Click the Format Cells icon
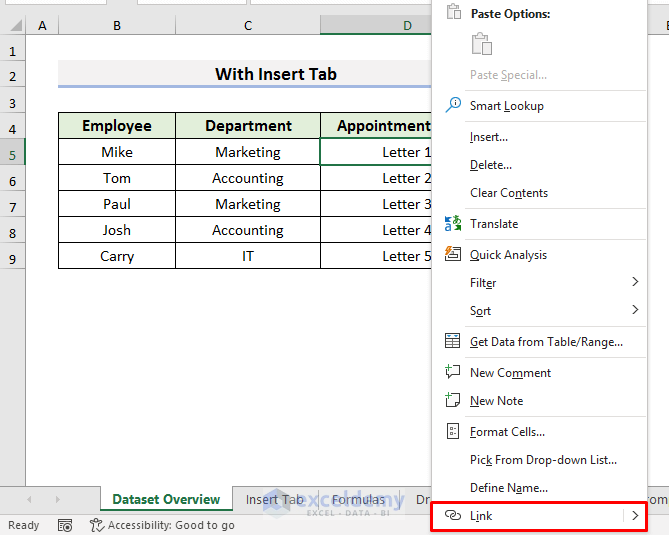Image resolution: width=669 pixels, height=535 pixels. point(453,432)
